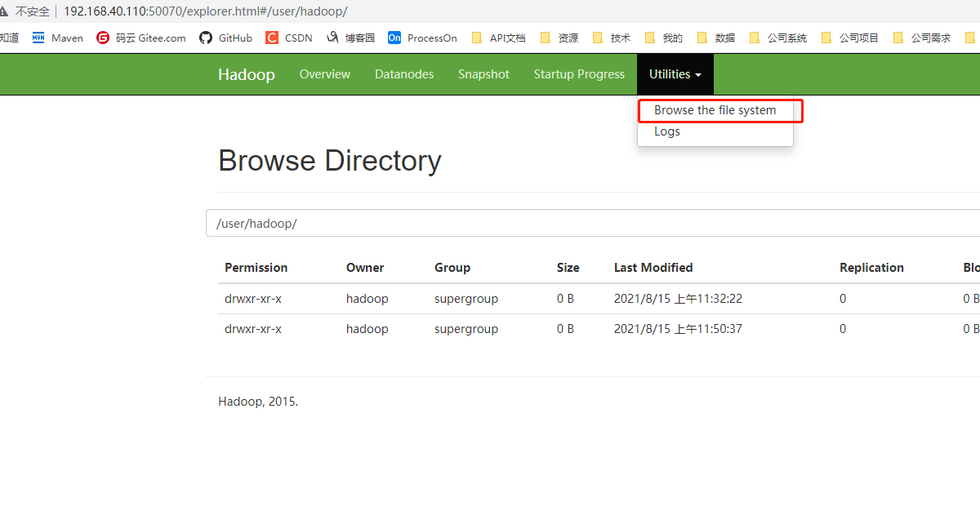Click the Browse Directory heading

(x=330, y=161)
